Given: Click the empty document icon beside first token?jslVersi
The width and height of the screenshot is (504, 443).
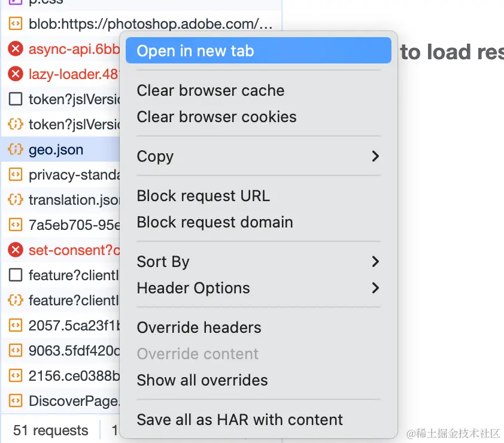Looking at the screenshot, I should click(x=16, y=99).
